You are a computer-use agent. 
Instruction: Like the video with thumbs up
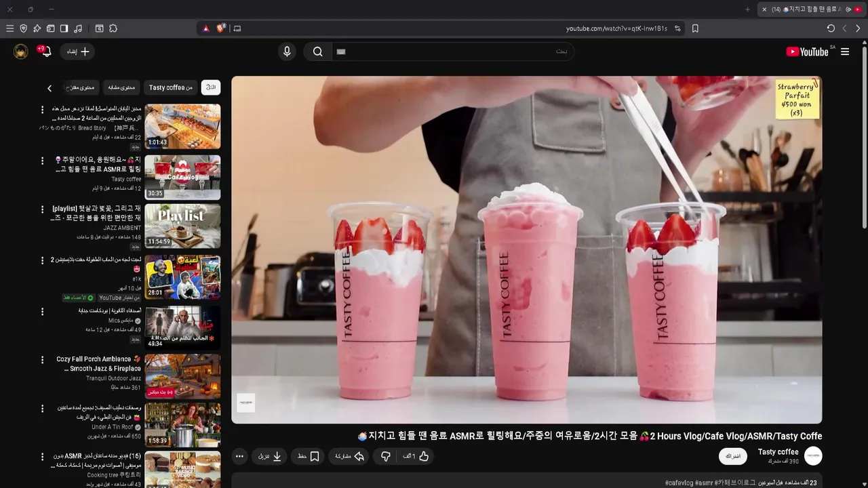coord(416,457)
